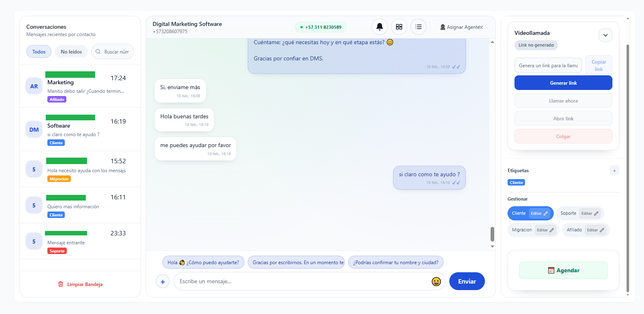Open the grid view icon in chat header

coord(399,27)
